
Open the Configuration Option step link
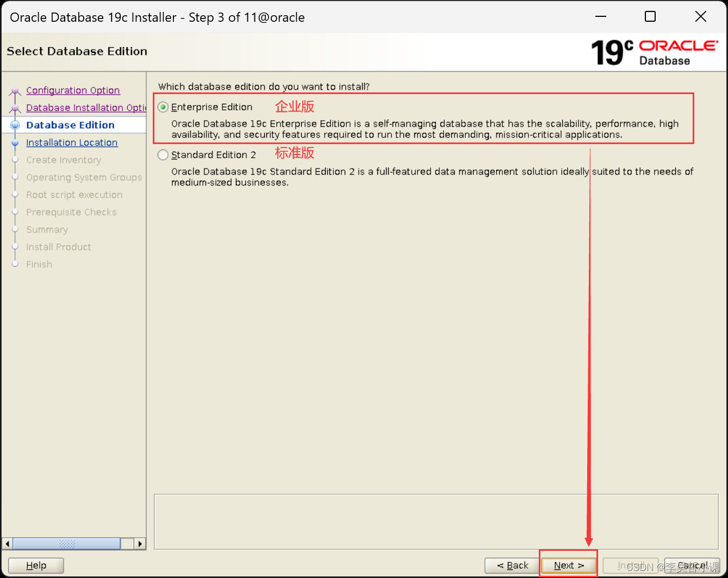73,90
